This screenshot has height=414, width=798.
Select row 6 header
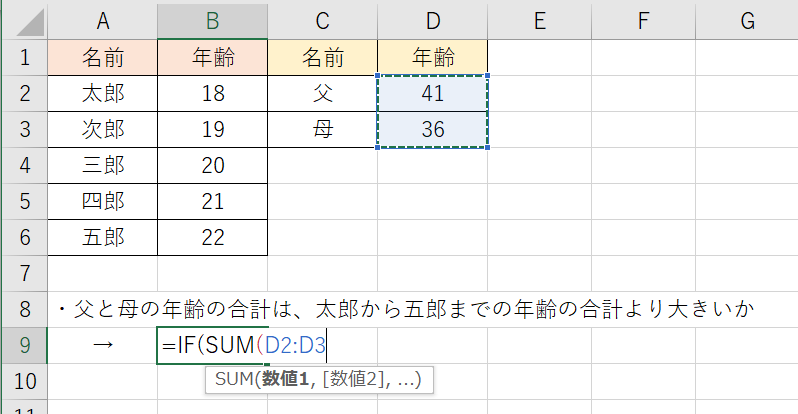24,238
